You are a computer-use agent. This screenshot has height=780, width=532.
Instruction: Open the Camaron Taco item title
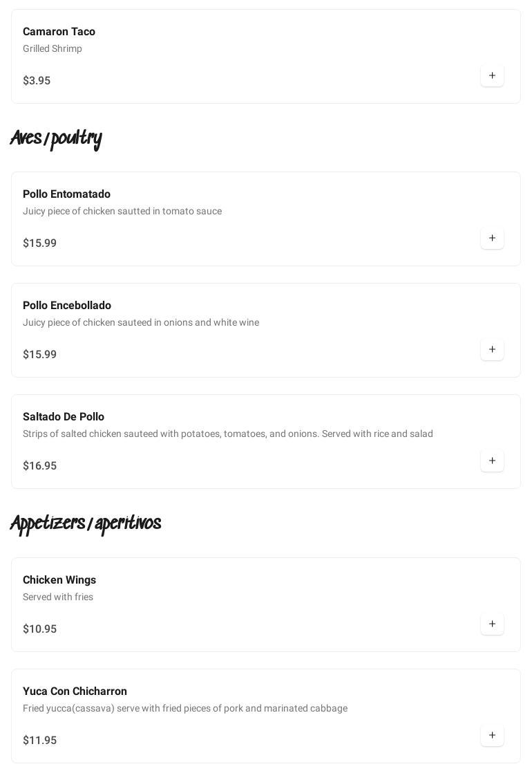point(59,32)
